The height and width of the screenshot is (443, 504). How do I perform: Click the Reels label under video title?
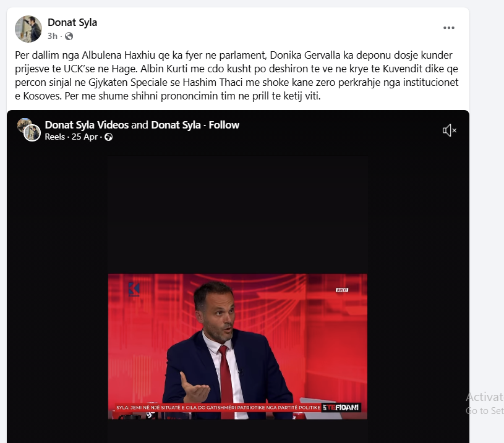[54, 137]
